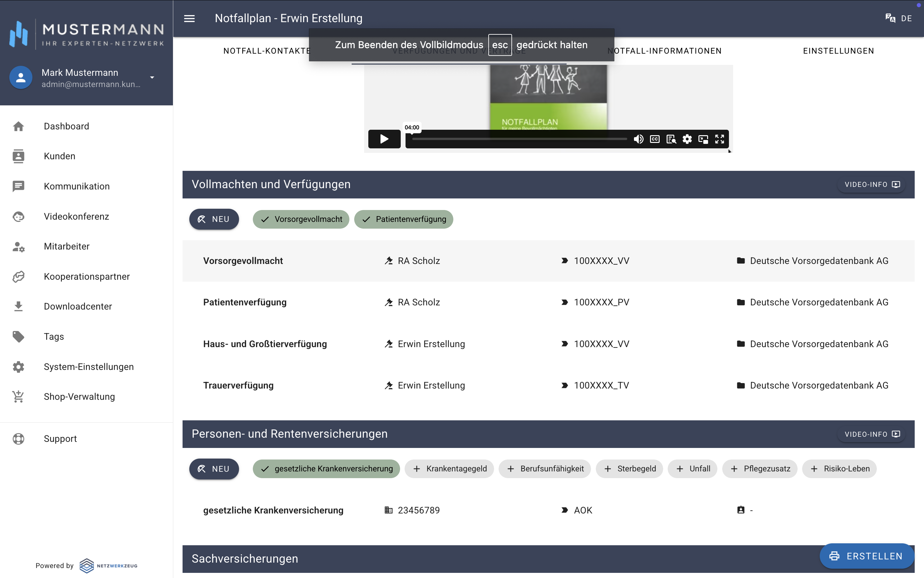The height and width of the screenshot is (578, 924).
Task: Navigate to Kooperationspartner
Action: point(86,276)
